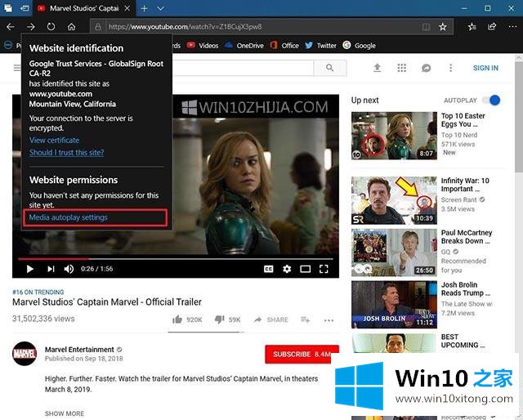The width and height of the screenshot is (523, 420).
Task: Click the View certificate link
Action: (x=55, y=140)
